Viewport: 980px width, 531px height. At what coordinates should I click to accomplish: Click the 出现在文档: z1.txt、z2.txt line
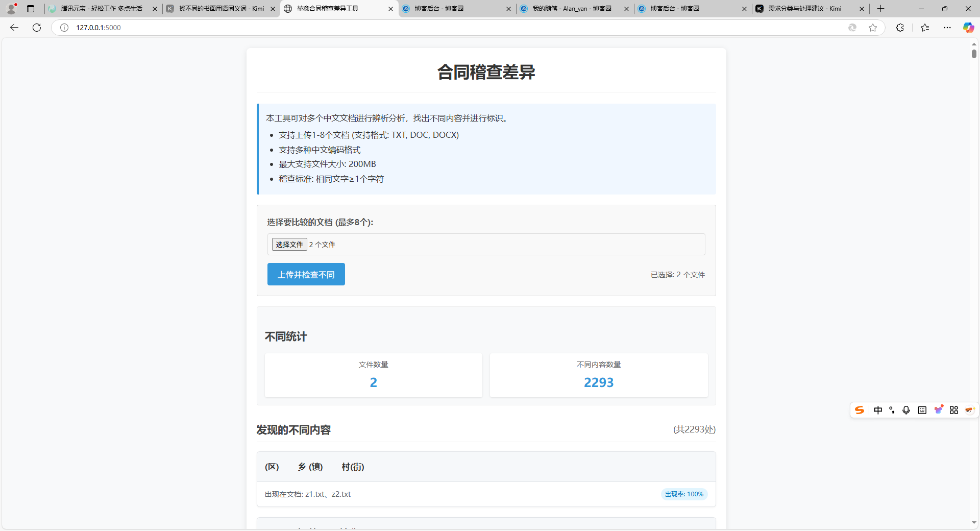tap(308, 494)
